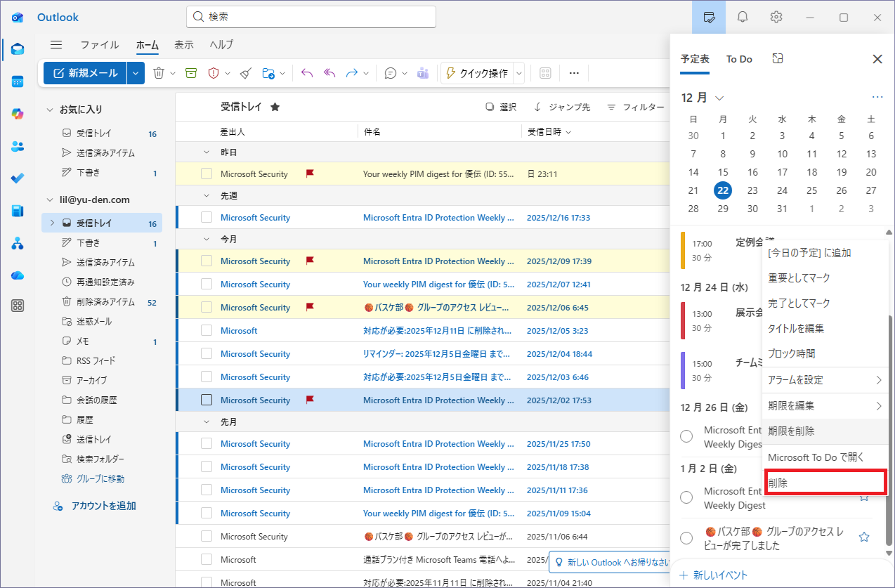Screen dimensions: 895x588
Task: Collapse the お気に入り folder group
Action: [50, 110]
